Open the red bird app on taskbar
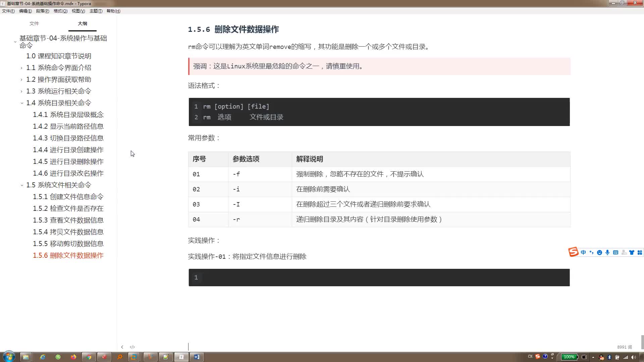 [104, 357]
